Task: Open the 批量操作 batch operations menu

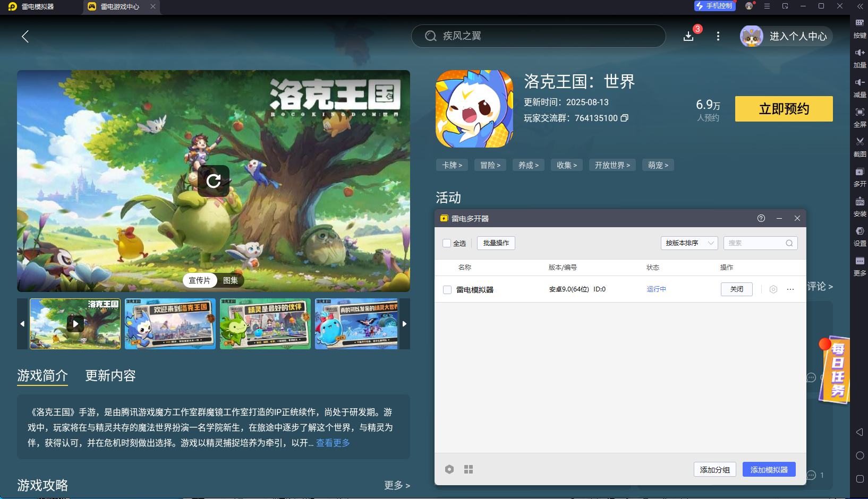Action: click(496, 243)
